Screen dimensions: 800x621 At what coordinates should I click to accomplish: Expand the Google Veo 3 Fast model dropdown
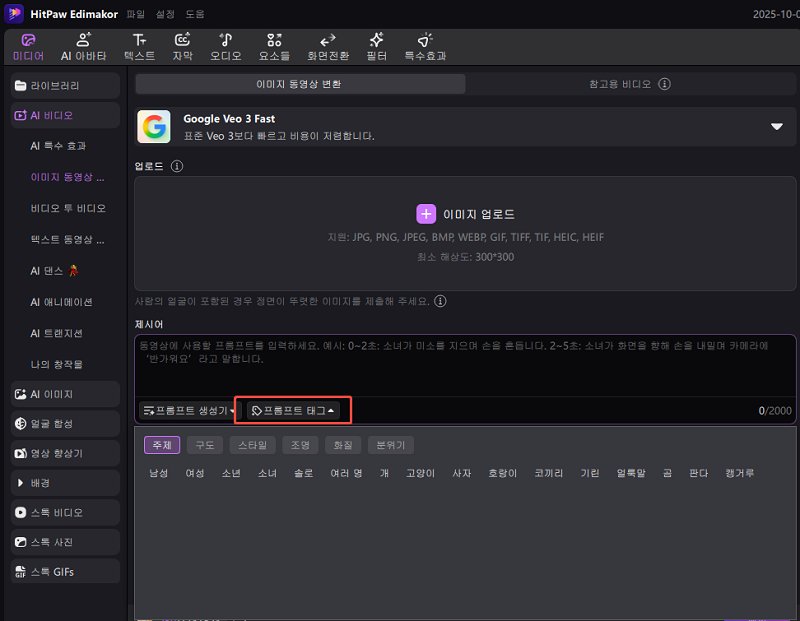click(x=776, y=127)
